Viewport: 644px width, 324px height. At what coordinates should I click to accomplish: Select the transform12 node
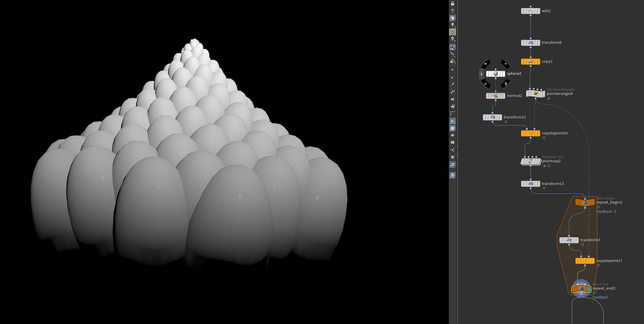(x=493, y=117)
